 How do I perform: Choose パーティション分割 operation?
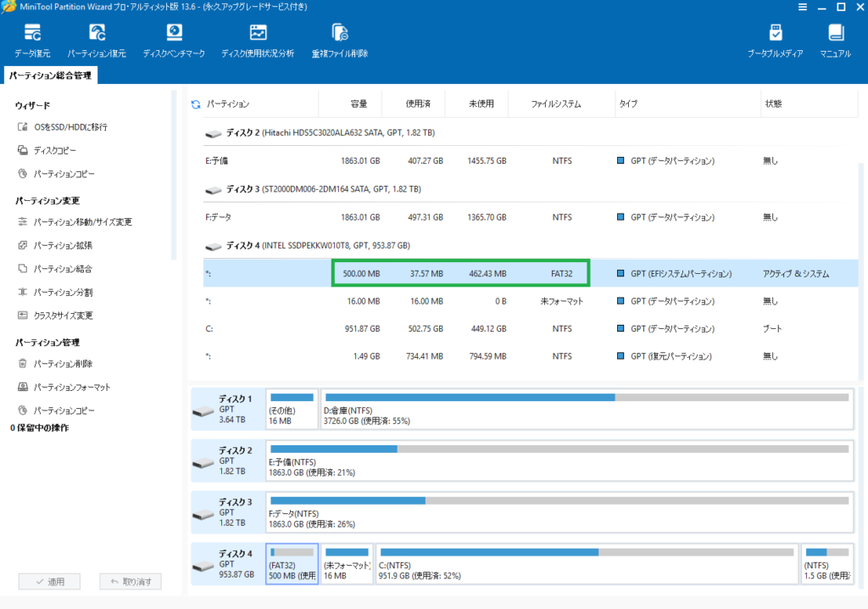coord(55,292)
